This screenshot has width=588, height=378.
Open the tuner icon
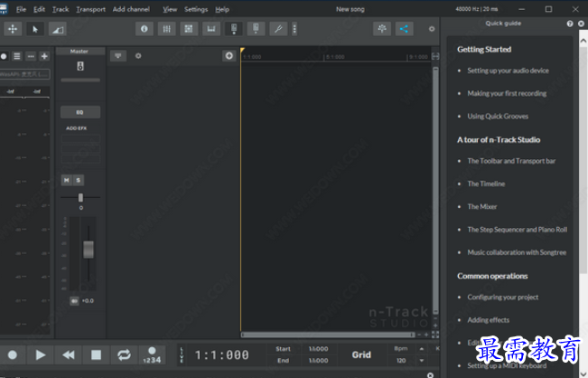[x=280, y=29]
